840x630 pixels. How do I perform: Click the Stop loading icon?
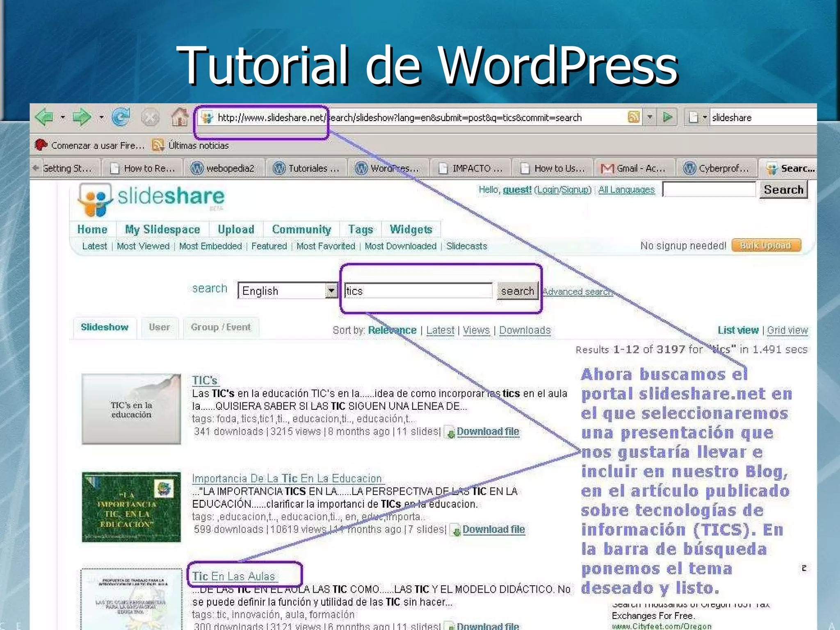coord(150,118)
